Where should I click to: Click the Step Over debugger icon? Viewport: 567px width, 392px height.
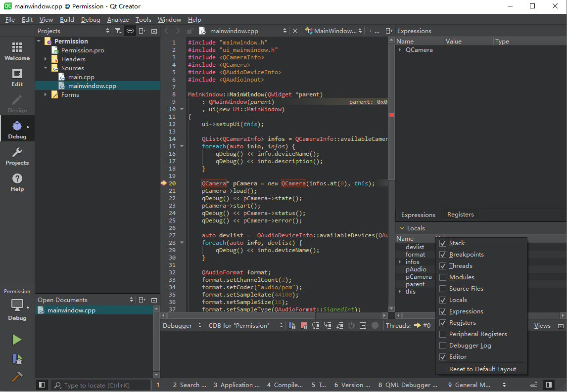316,325
